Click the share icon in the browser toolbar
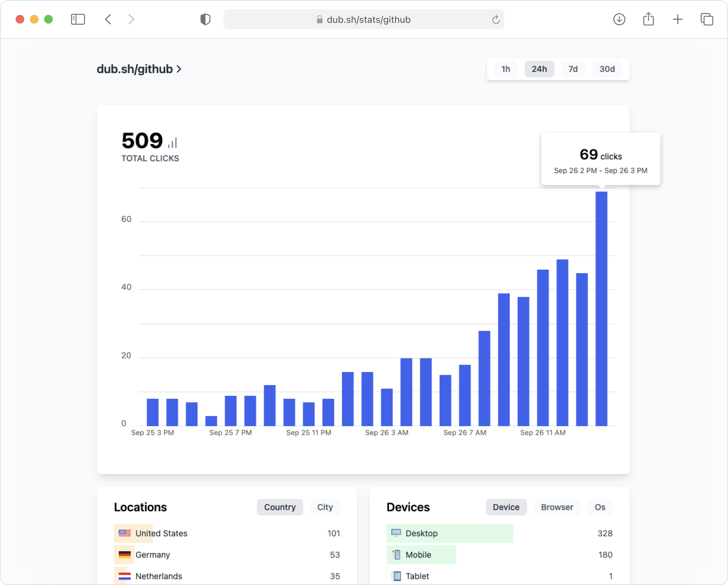Screen dimensions: 728x585 [649, 19]
